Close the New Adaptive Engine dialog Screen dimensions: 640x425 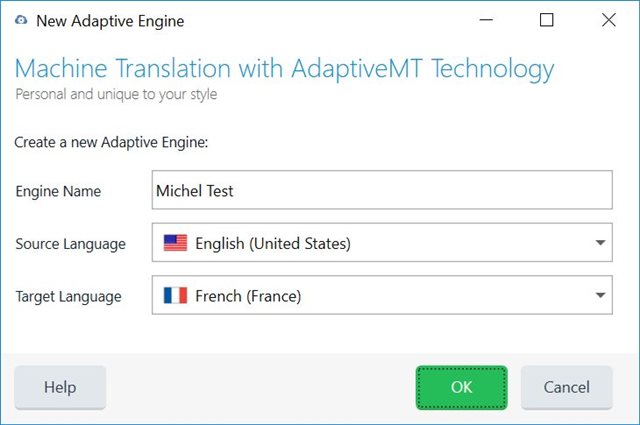(x=608, y=20)
